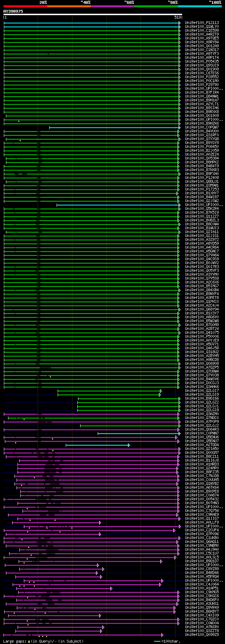This screenshot has height=644, width=225.
Task: Select hit label UniRef100_O05432
Action: coord(202,499)
